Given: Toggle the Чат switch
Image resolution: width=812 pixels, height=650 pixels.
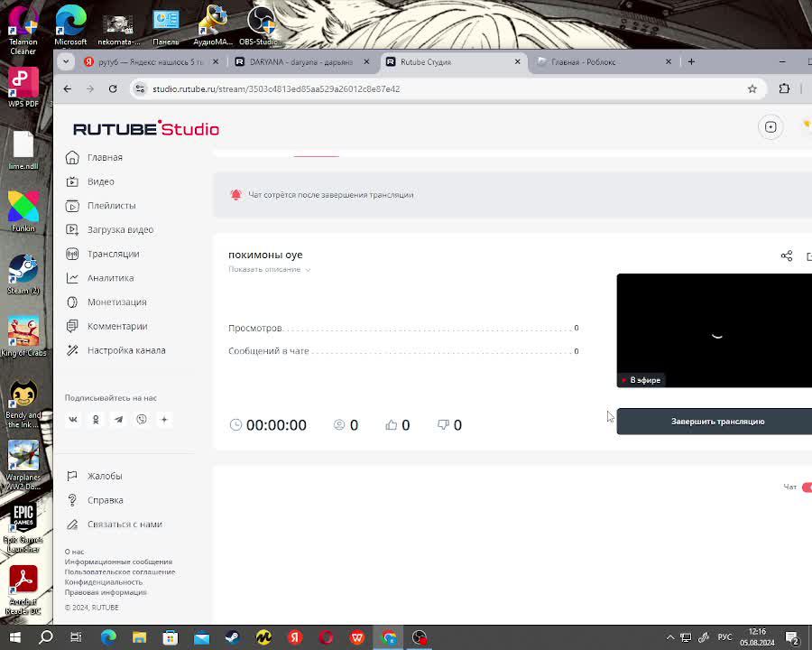Looking at the screenshot, I should pyautogui.click(x=807, y=487).
